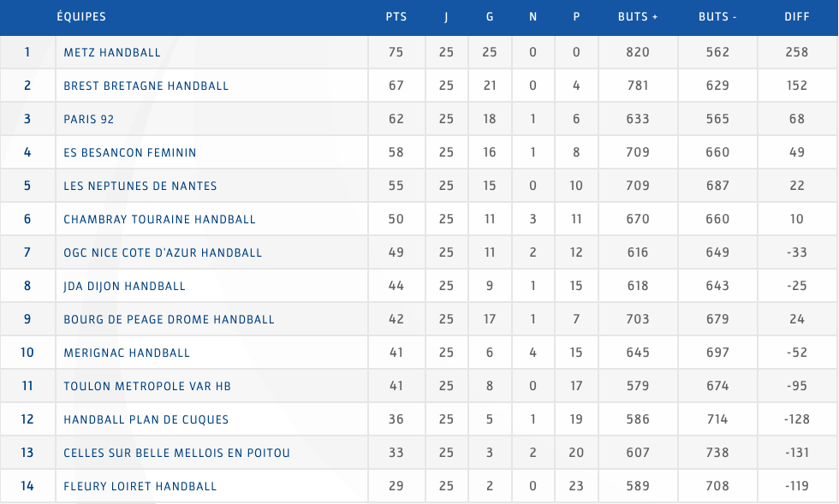Open ES Besancon Feminin team page

pos(130,152)
